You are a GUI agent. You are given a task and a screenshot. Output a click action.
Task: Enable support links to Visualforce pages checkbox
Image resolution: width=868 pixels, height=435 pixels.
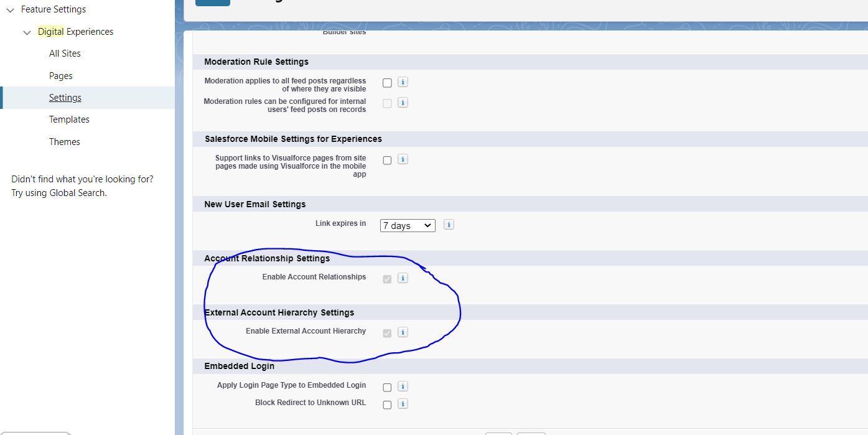click(x=387, y=160)
